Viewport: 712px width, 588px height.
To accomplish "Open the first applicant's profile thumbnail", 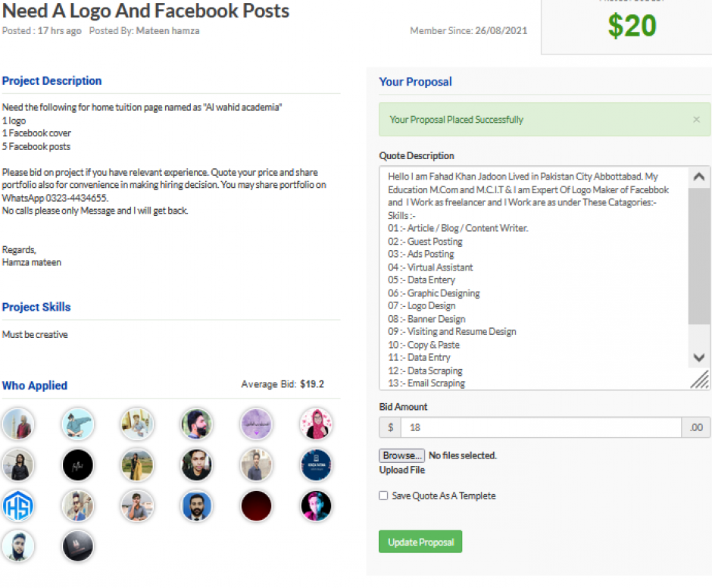I will pos(18,424).
